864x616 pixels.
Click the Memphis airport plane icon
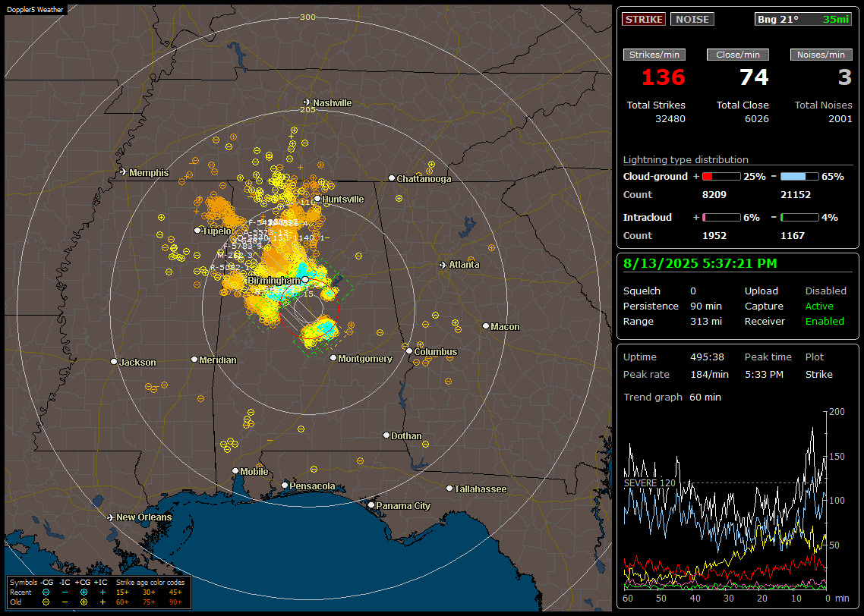(124, 172)
